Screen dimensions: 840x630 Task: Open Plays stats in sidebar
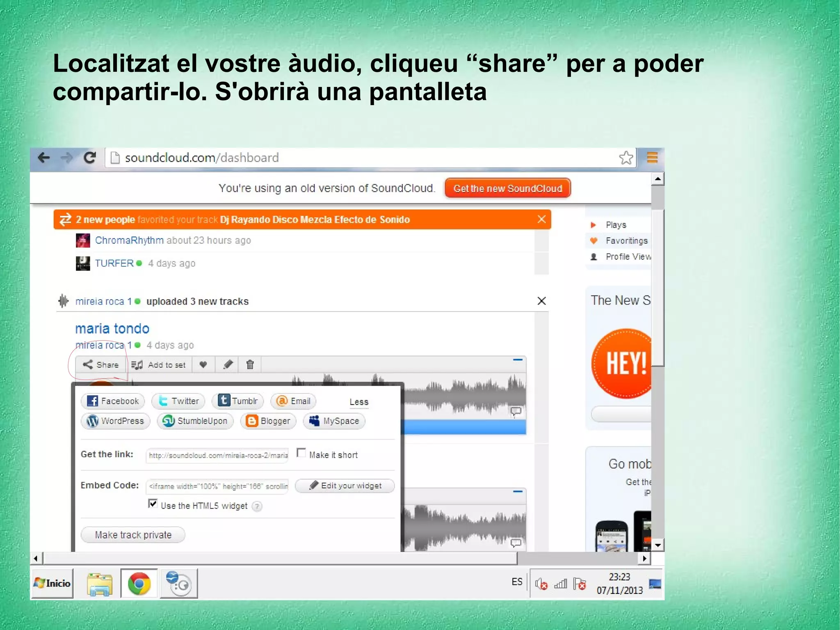click(x=616, y=225)
